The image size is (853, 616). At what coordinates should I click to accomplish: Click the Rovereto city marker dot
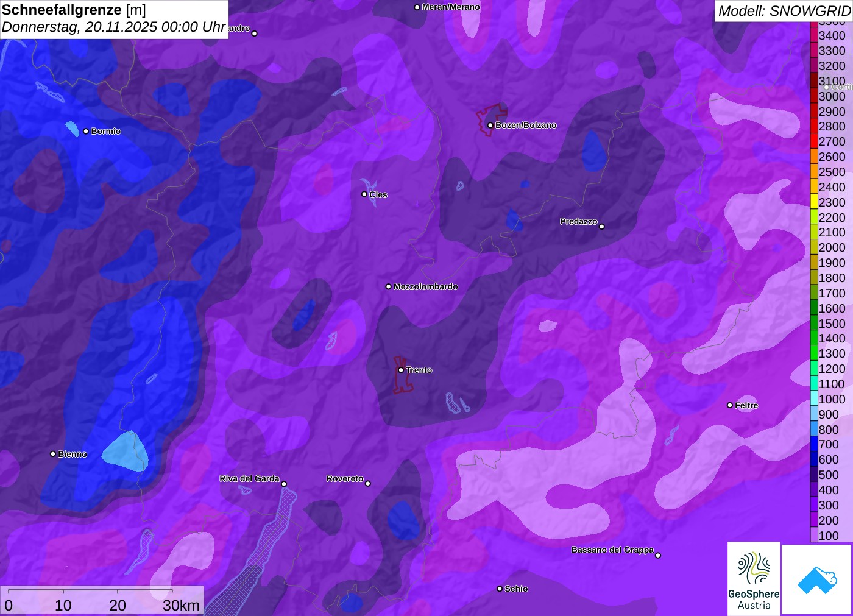(368, 484)
